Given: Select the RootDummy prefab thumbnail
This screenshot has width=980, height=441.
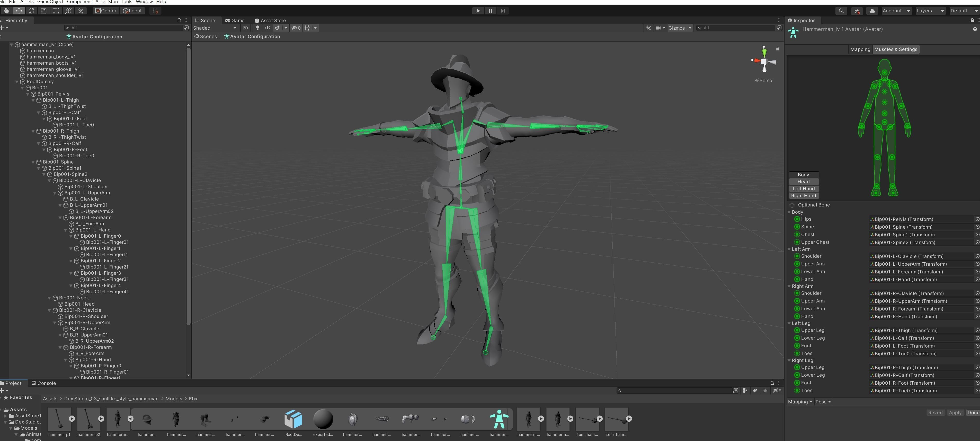Looking at the screenshot, I should click(293, 419).
